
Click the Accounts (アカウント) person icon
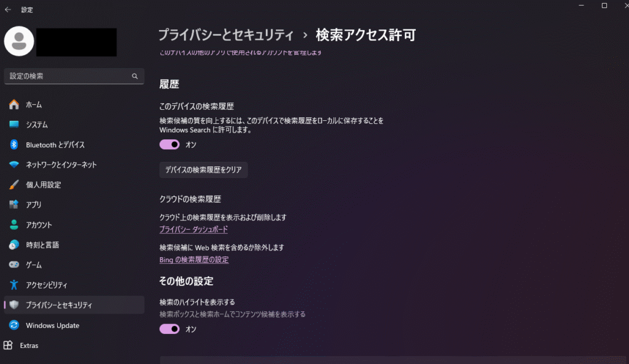14,225
